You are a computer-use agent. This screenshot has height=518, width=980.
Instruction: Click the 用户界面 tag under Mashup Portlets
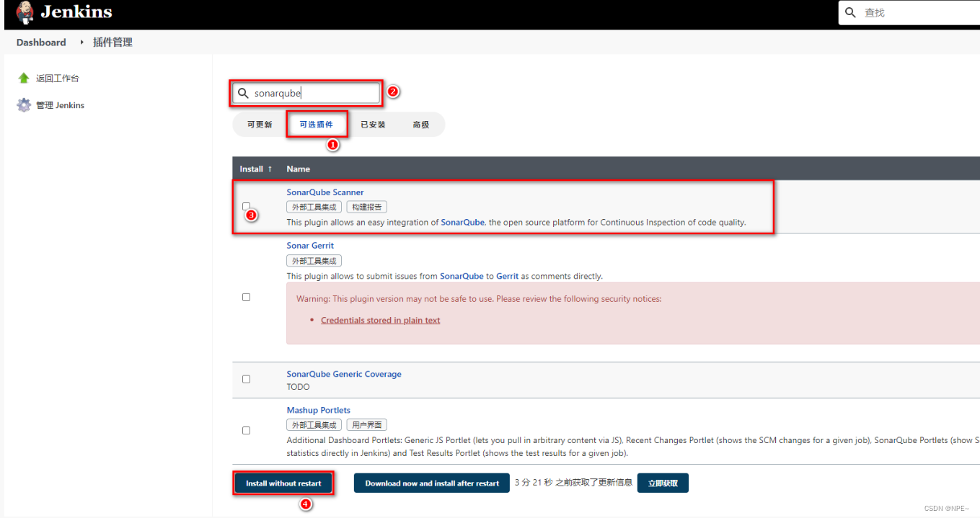367,425
